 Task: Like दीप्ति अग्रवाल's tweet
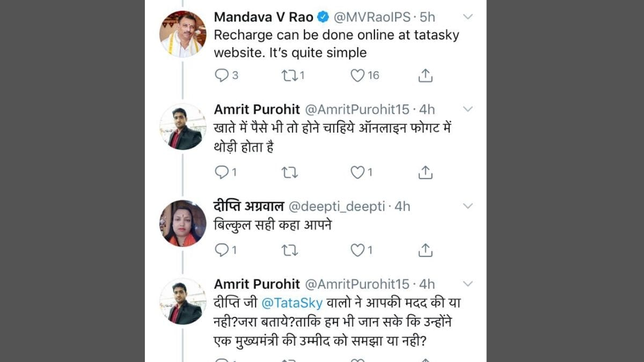pos(357,250)
